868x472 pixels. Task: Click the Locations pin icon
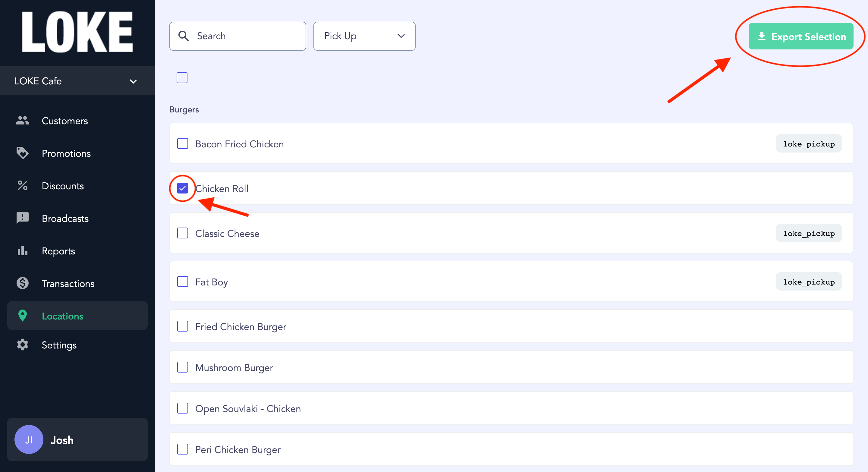pyautogui.click(x=23, y=316)
